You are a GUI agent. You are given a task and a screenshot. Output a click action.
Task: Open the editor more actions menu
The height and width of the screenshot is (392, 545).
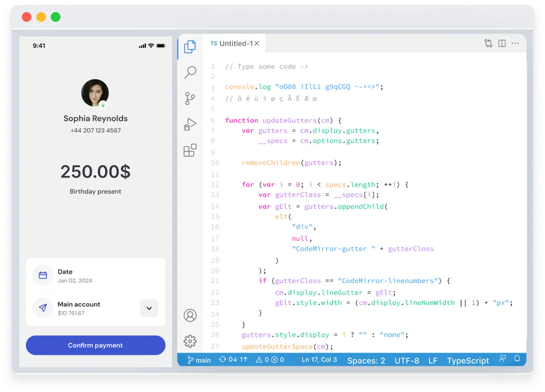coord(515,43)
